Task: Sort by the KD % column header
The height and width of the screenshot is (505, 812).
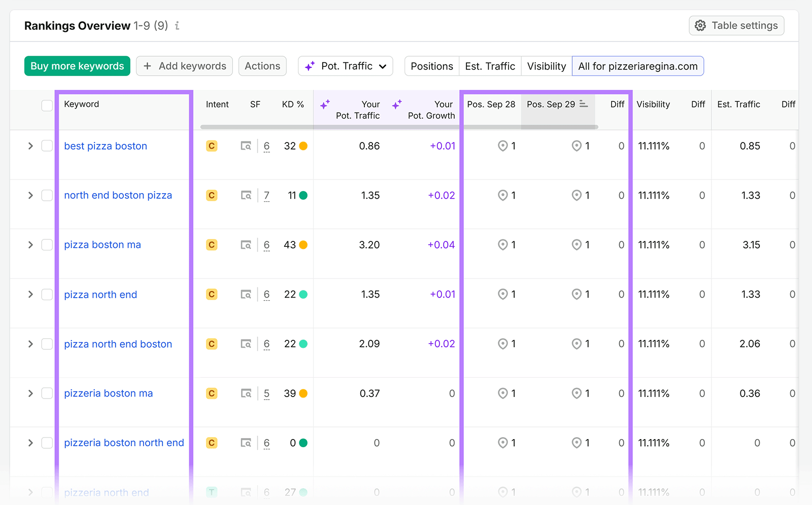Action: [x=293, y=104]
